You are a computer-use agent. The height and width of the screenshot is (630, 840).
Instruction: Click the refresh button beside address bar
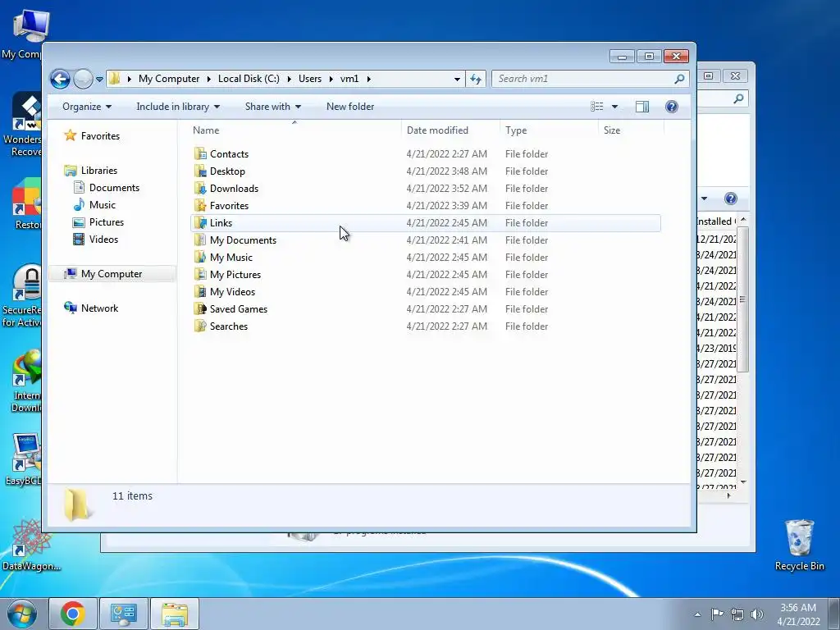pyautogui.click(x=476, y=80)
